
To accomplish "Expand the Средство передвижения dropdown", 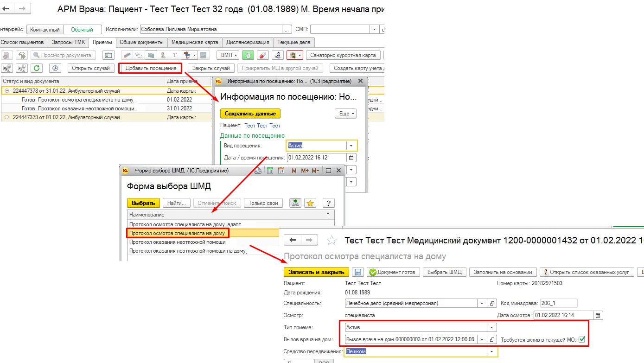I will pyautogui.click(x=492, y=351).
